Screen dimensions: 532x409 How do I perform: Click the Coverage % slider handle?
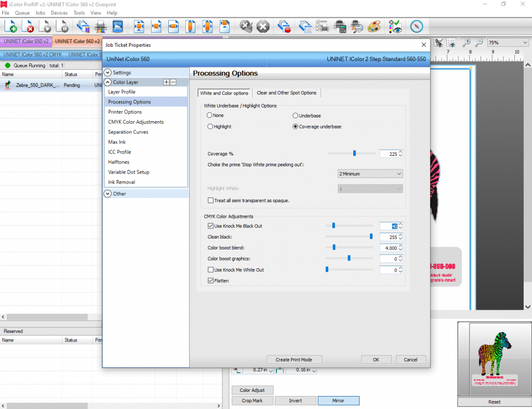[x=354, y=153]
